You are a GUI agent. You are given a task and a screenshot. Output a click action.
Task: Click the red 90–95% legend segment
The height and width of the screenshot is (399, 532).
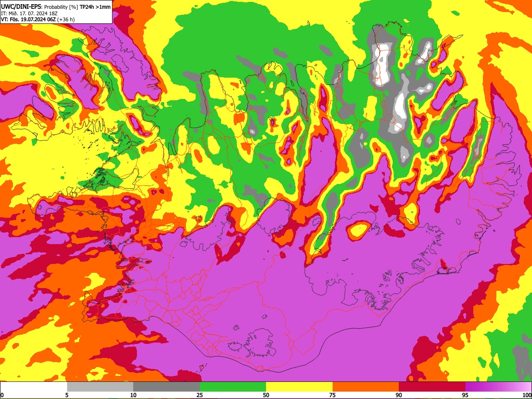tap(432, 387)
